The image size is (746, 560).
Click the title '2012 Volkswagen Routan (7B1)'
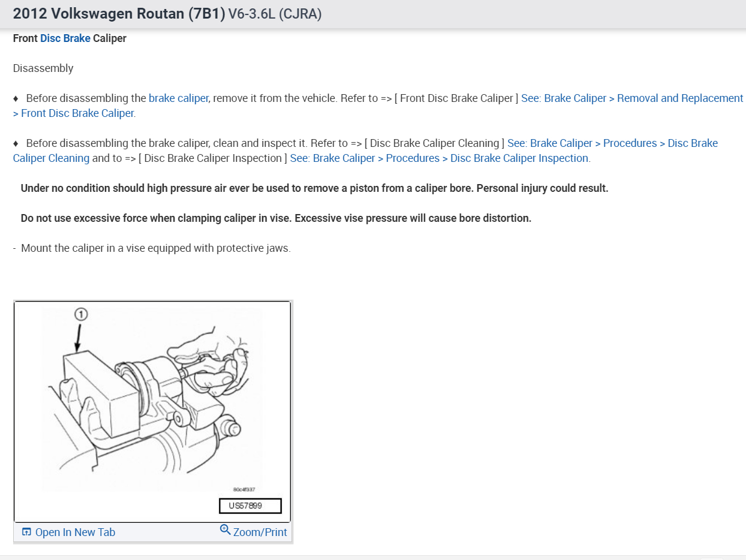(x=119, y=14)
